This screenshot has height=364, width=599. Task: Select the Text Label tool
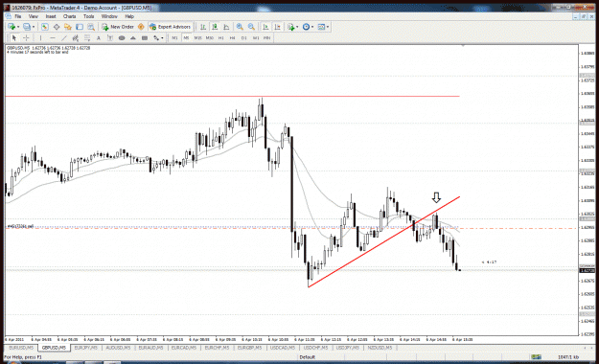(x=110, y=37)
